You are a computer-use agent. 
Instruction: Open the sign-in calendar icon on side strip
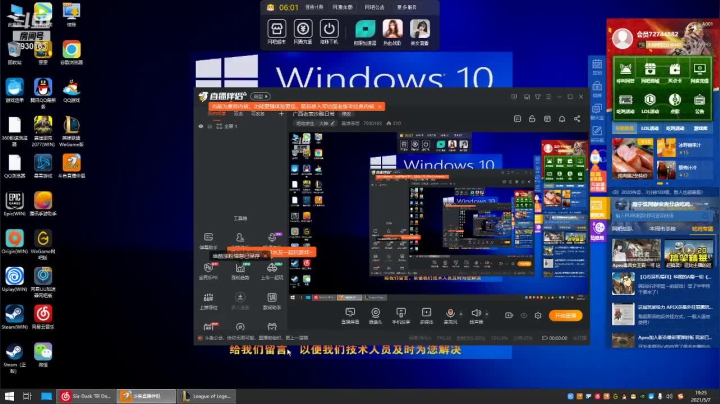pyautogui.click(x=597, y=64)
